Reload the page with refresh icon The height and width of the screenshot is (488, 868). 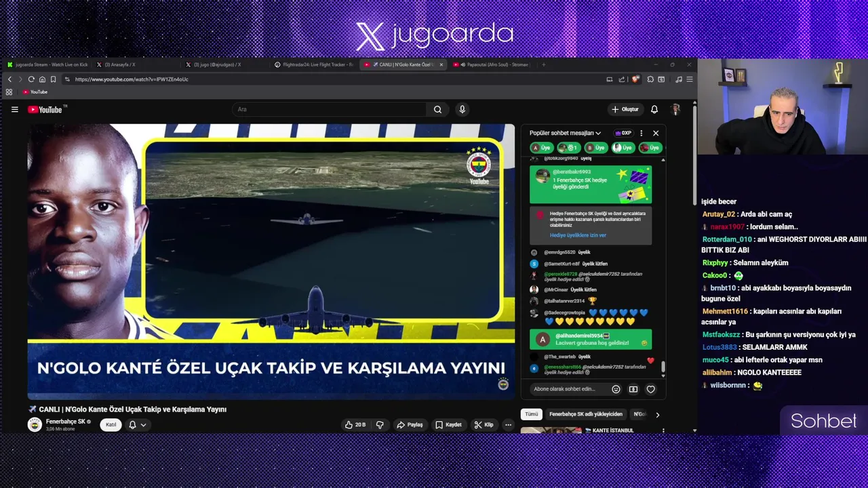[x=31, y=79]
